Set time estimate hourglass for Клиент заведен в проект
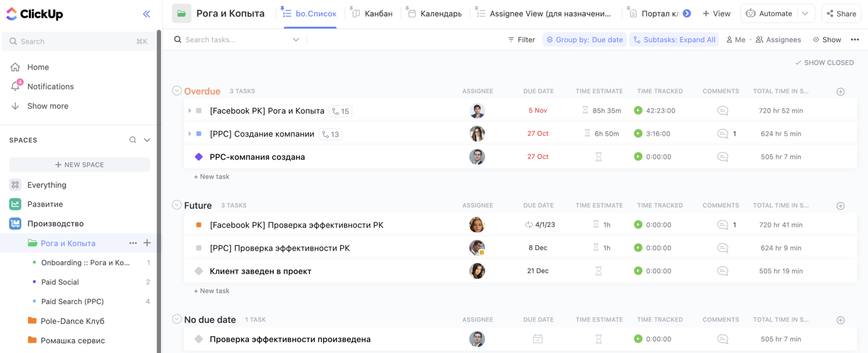The width and height of the screenshot is (868, 353). 598,271
